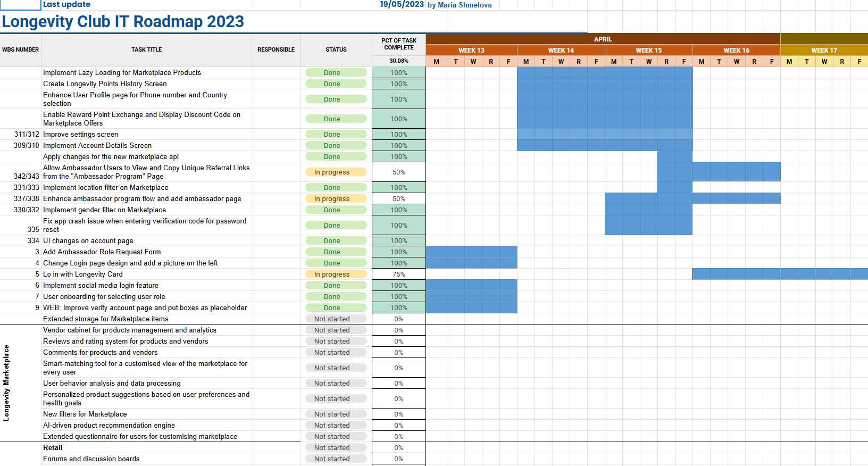Click the TASK TITLE column header

click(146, 50)
